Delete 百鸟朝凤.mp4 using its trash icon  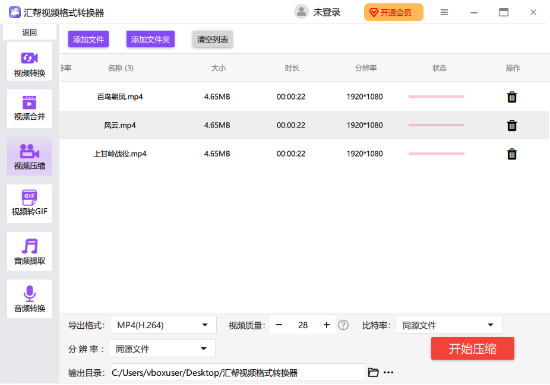point(512,97)
